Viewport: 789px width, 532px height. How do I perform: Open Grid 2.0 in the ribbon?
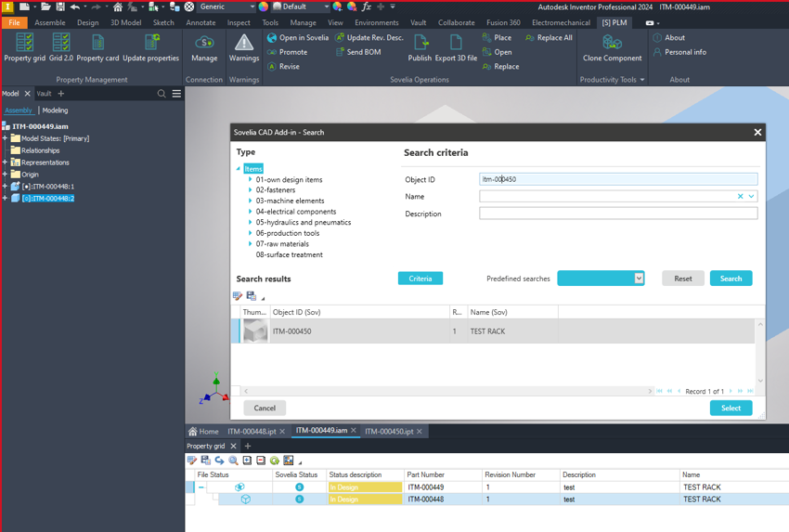pos(61,47)
